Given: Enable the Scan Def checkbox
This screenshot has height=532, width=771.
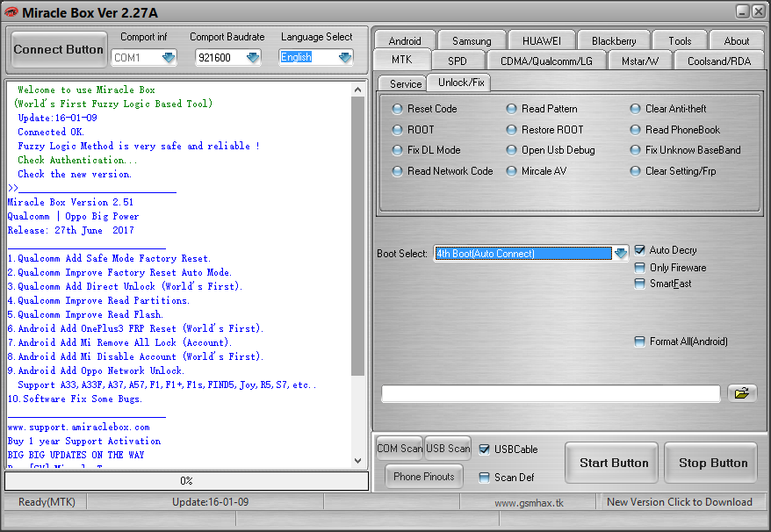Looking at the screenshot, I should tap(485, 478).
